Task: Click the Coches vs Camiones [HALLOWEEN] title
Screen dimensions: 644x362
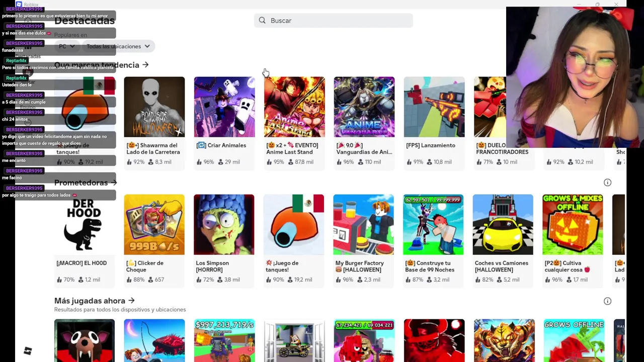Action: click(x=502, y=266)
